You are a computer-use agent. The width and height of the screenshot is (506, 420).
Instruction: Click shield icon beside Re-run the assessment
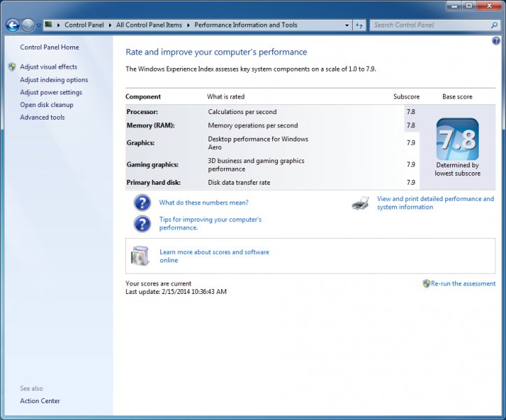coord(426,283)
